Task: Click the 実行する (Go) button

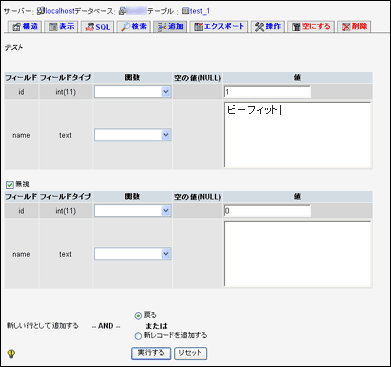Action: (x=151, y=353)
